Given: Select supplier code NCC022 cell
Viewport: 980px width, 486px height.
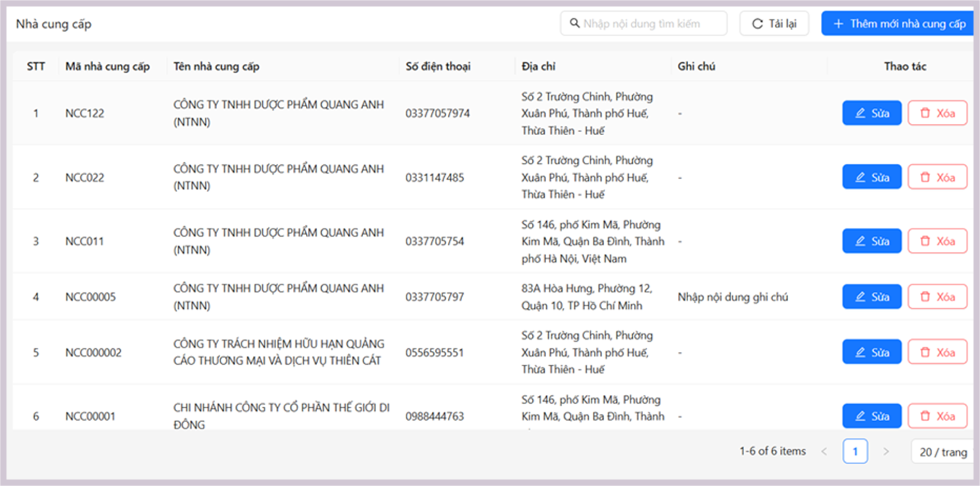Looking at the screenshot, I should tap(84, 177).
